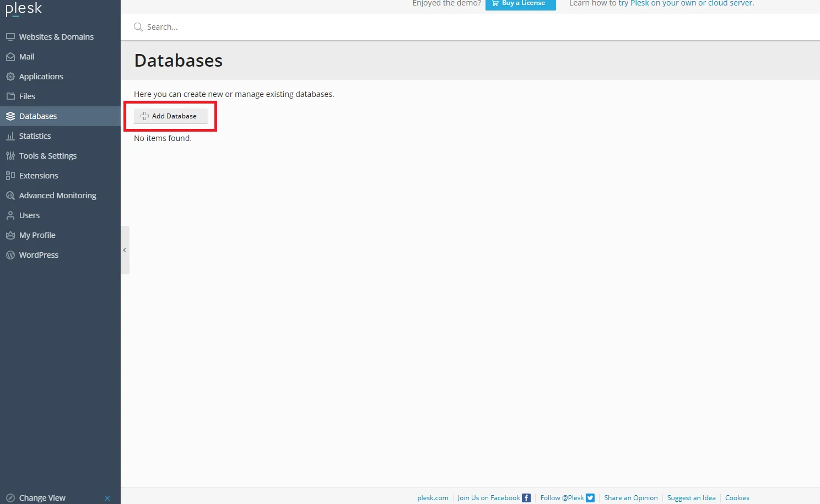This screenshot has width=820, height=504.
Task: Click the Buy a License button
Action: (520, 4)
